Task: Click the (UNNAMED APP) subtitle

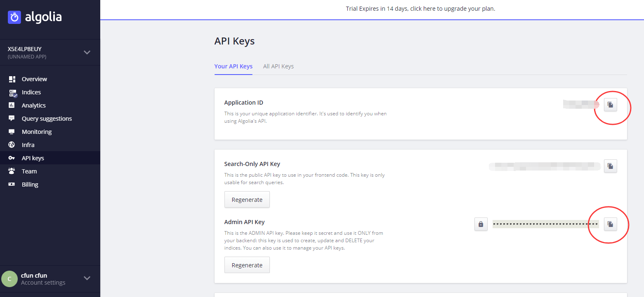Action: (x=27, y=57)
